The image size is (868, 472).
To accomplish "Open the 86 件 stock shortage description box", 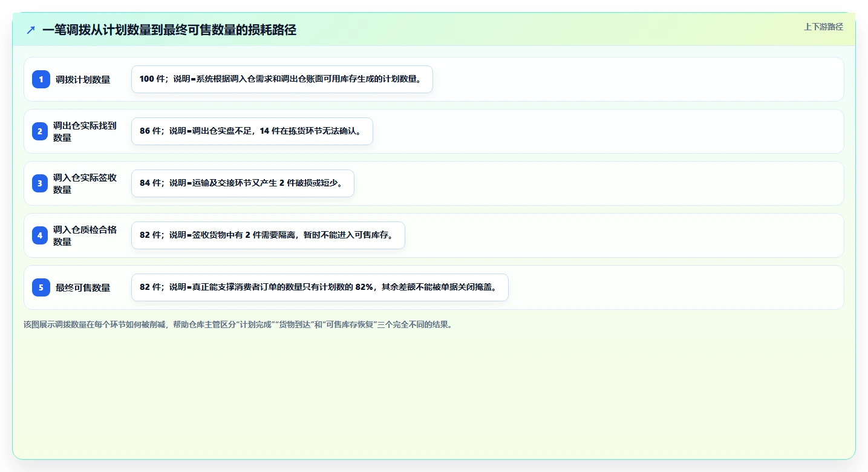I will point(252,131).
